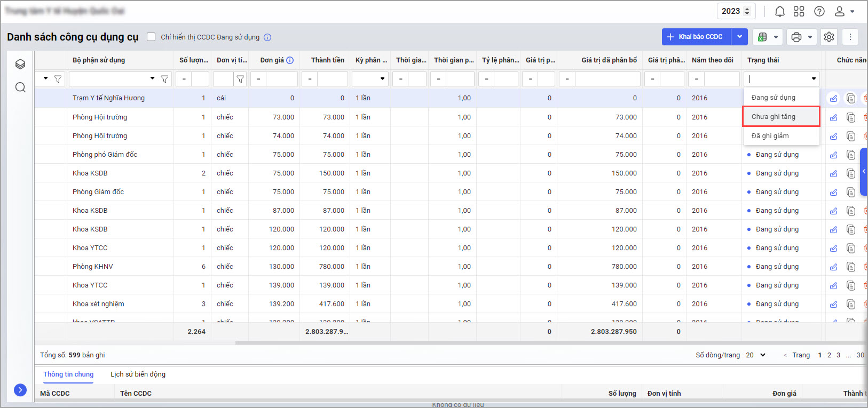This screenshot has width=868, height=408.
Task: Click the Bộ phận sử dụng filter input
Action: pos(109,79)
